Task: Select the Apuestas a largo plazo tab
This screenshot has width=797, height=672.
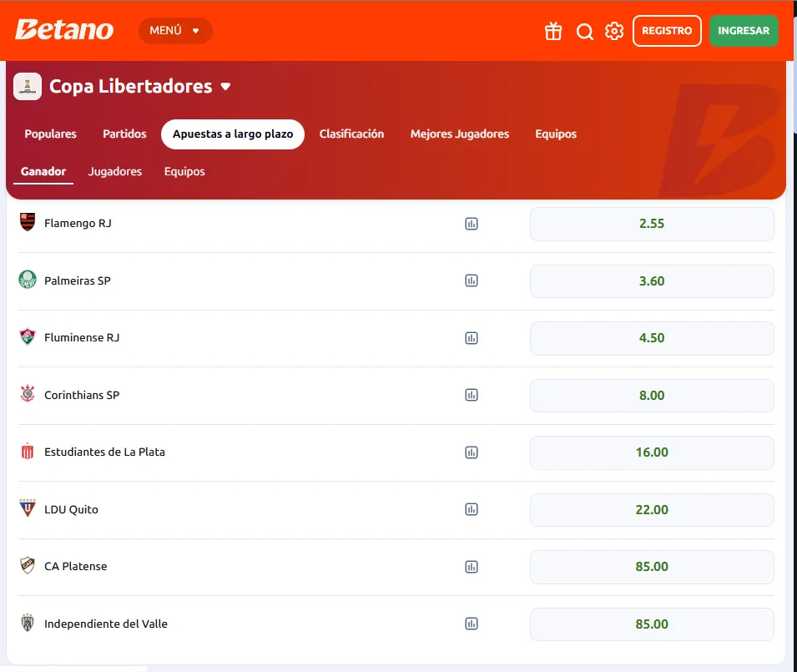Action: pos(233,134)
